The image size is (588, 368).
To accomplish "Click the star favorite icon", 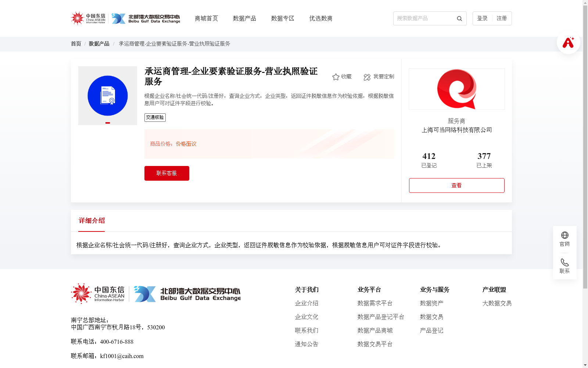I will 336,77.
